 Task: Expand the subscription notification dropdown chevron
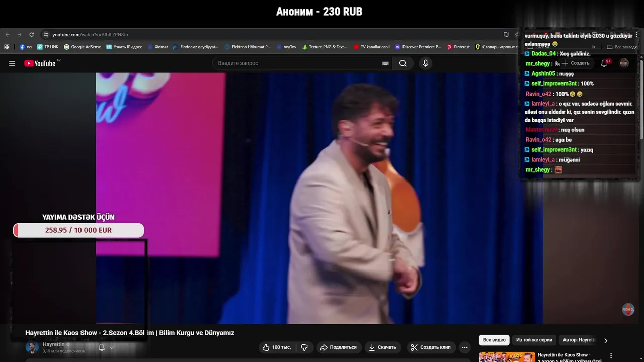(112, 347)
